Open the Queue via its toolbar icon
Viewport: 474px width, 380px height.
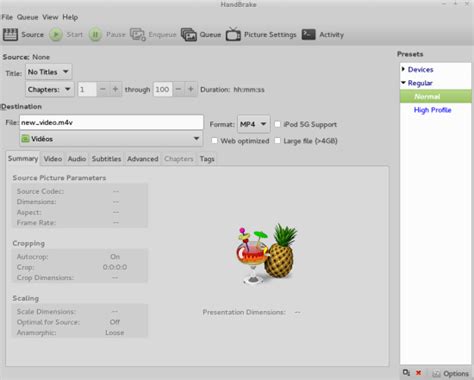tap(189, 35)
